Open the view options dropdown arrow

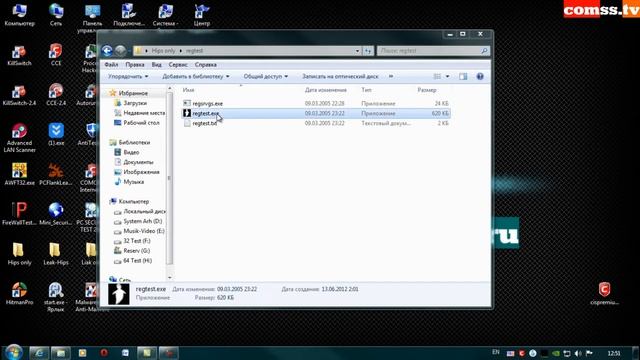click(x=447, y=76)
